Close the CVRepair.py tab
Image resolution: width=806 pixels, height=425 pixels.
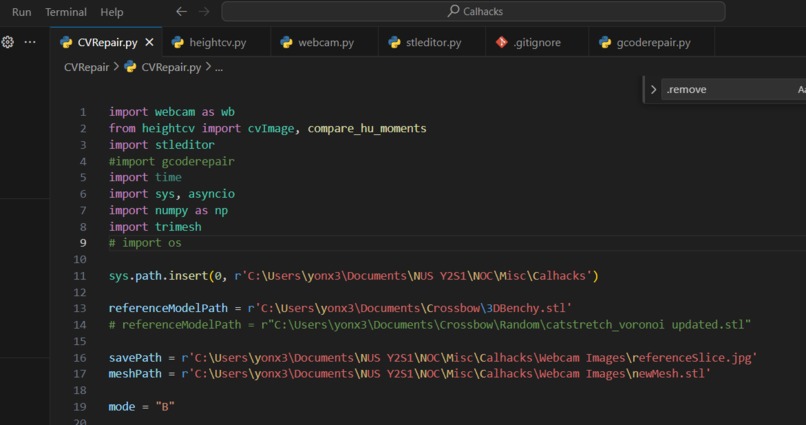pos(149,42)
